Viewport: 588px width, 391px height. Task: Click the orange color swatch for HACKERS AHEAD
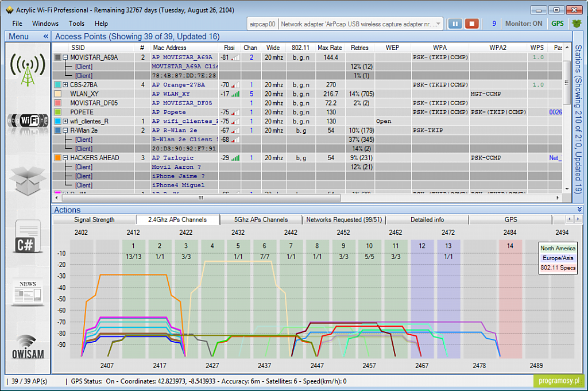point(58,158)
